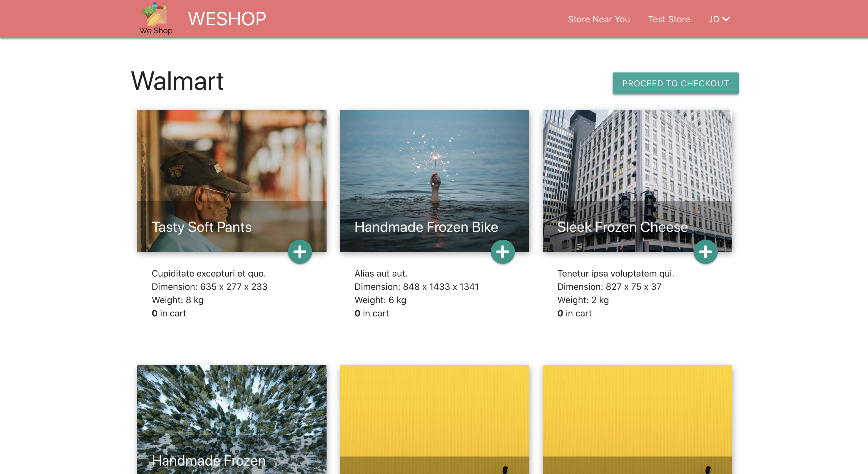Click the middle yellow product image

[434, 415]
